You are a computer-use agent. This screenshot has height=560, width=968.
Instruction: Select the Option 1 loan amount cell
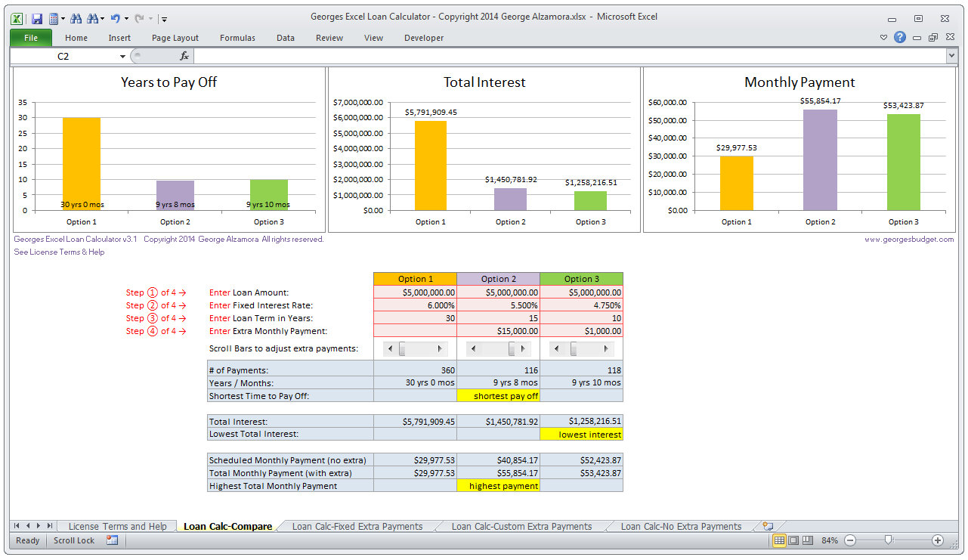click(415, 292)
